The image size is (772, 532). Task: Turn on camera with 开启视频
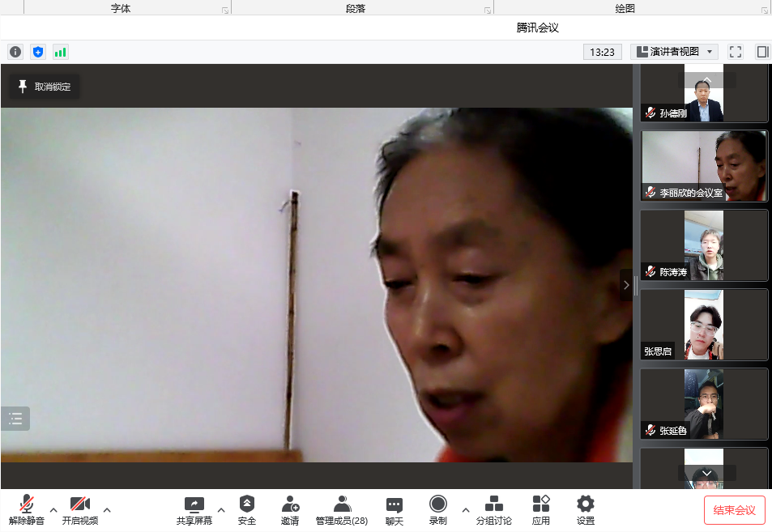point(80,510)
